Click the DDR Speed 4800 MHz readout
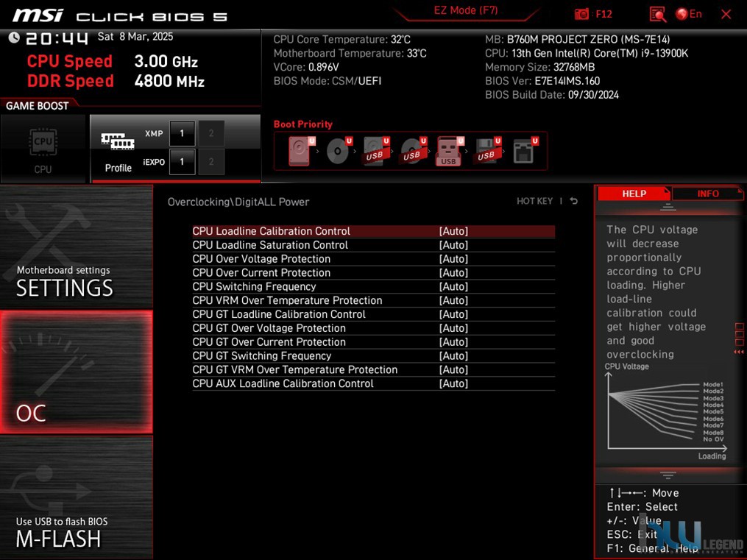747x560 pixels. point(116,81)
